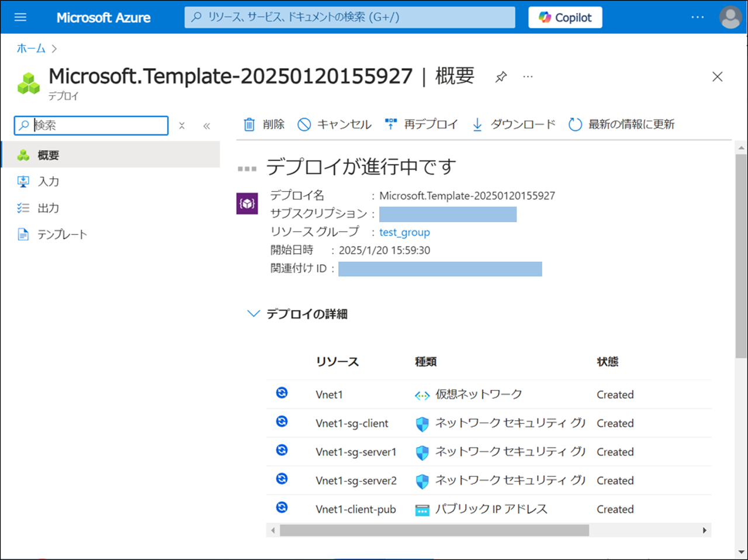The width and height of the screenshot is (748, 560).
Task: Click the horizontal scrollbar right arrow
Action: tap(704, 530)
